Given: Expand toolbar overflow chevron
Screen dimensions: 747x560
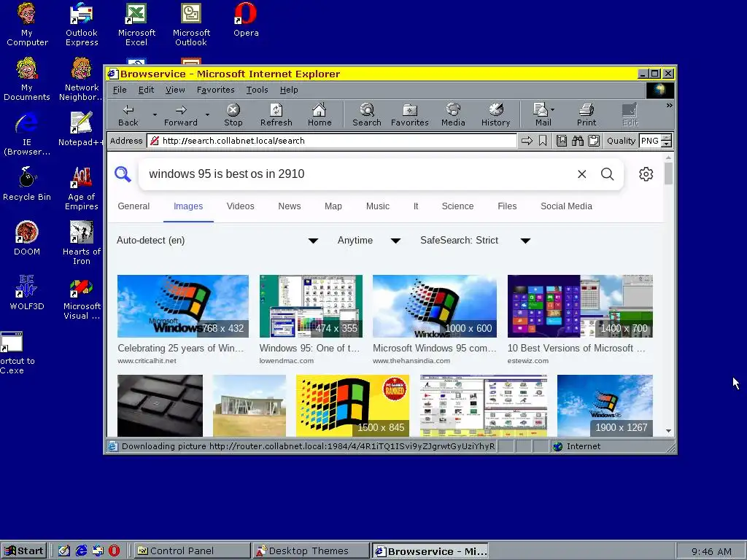Looking at the screenshot, I should pos(670,105).
